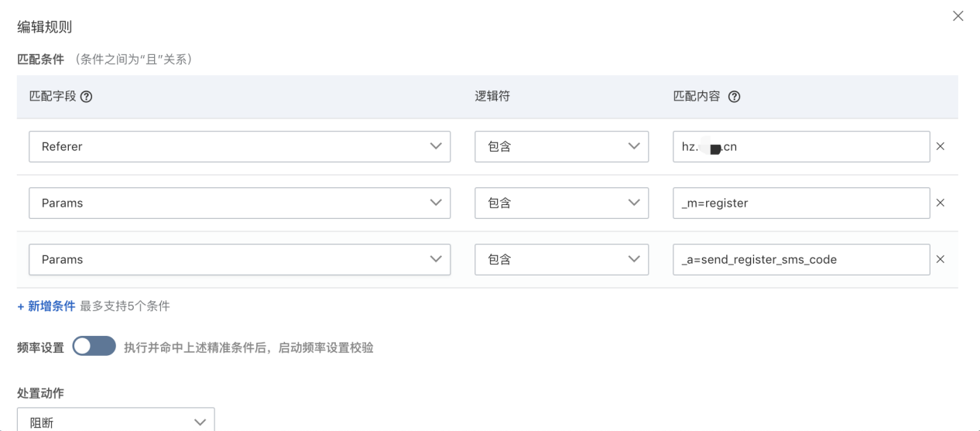Delete the _m=register condition row

(941, 203)
